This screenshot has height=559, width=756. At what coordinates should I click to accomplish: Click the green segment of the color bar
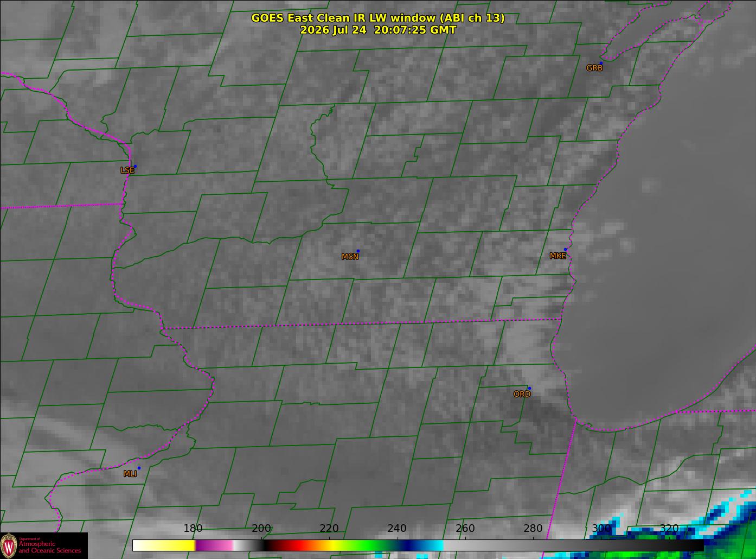point(369,545)
